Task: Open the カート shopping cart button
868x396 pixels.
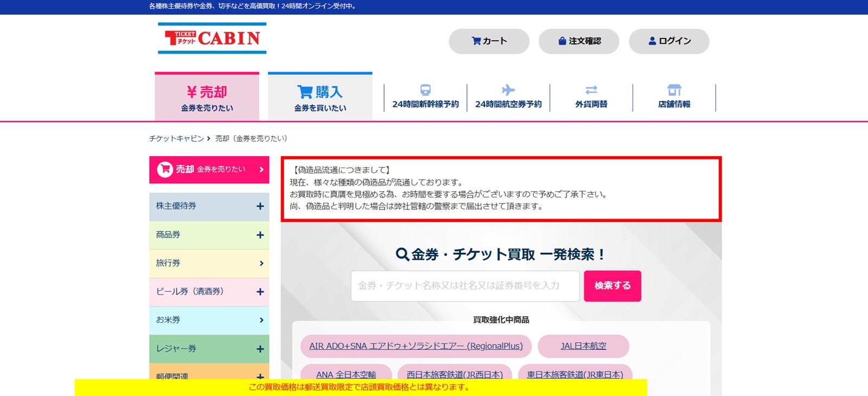Action: [x=489, y=41]
